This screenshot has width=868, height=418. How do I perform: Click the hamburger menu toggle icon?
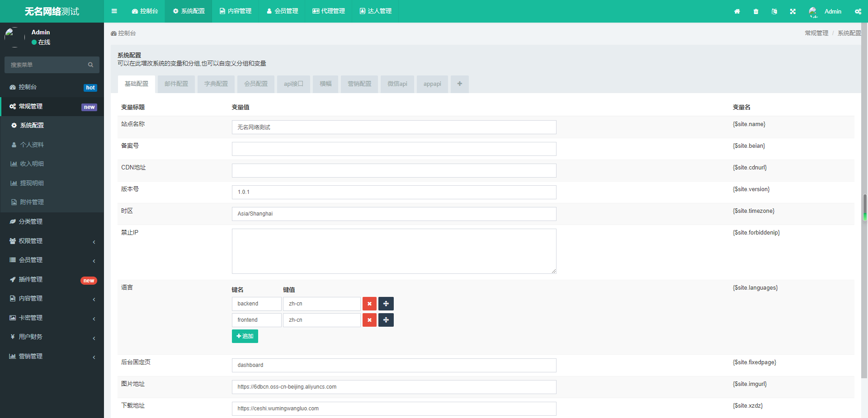114,11
